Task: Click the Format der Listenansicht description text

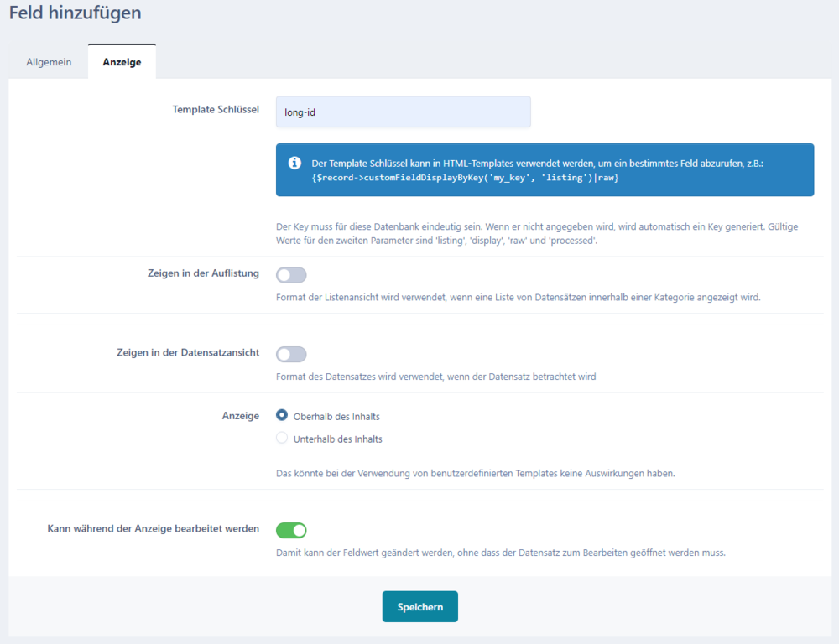Action: 518,297
